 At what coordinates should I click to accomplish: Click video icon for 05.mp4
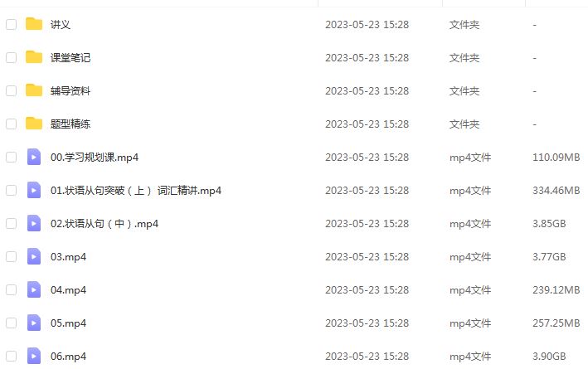click(34, 323)
